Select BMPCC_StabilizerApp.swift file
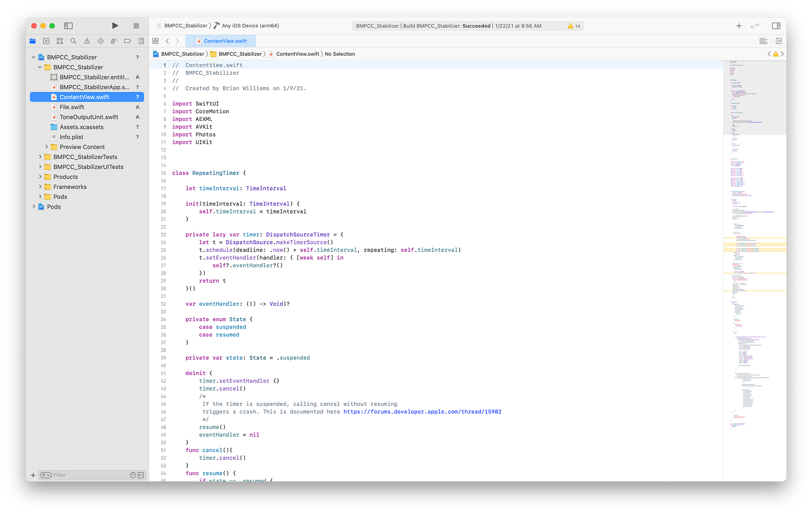Image resolution: width=812 pixels, height=515 pixels. pyautogui.click(x=87, y=87)
